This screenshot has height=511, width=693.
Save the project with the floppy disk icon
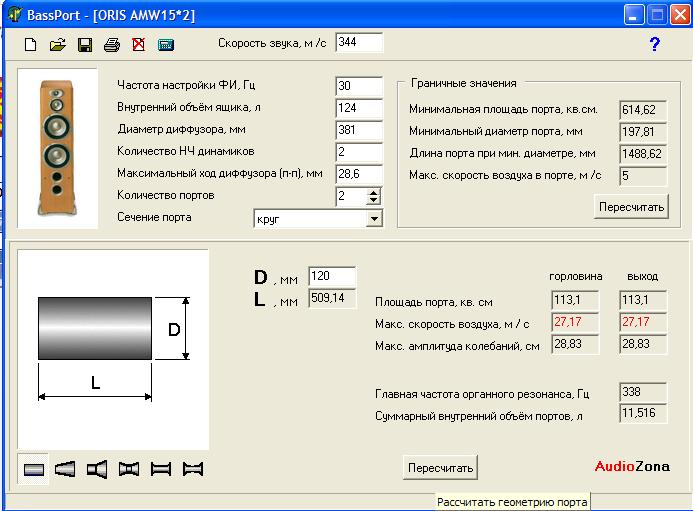pos(85,45)
